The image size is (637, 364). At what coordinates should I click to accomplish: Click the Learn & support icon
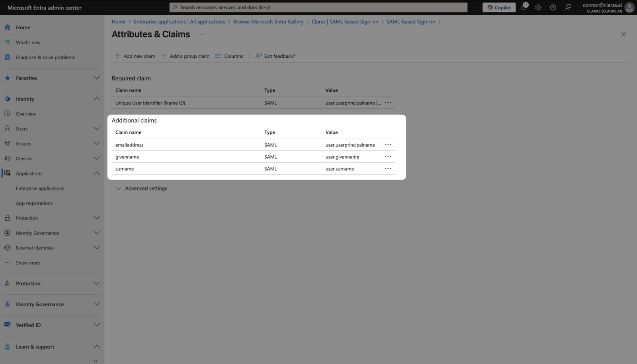click(7, 346)
